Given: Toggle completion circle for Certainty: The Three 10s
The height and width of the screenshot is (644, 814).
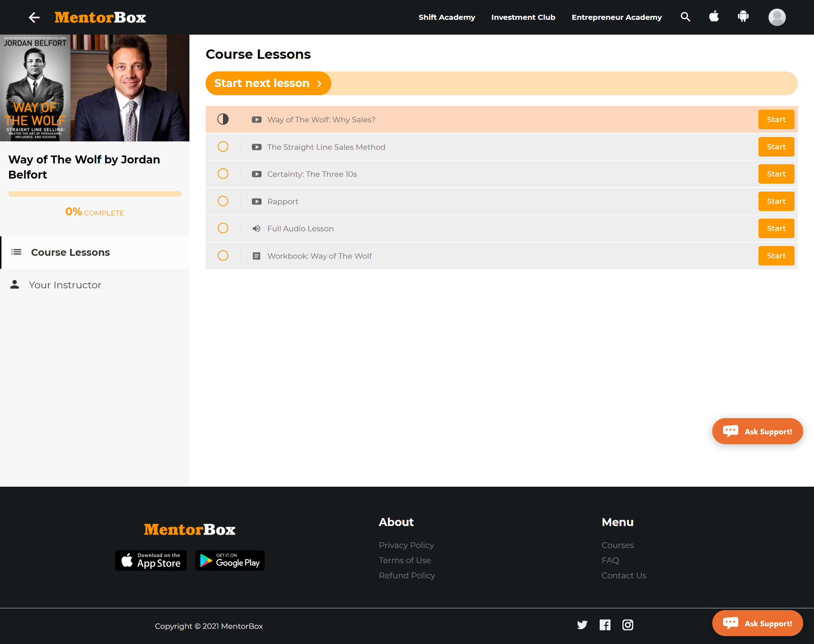Looking at the screenshot, I should tap(223, 174).
